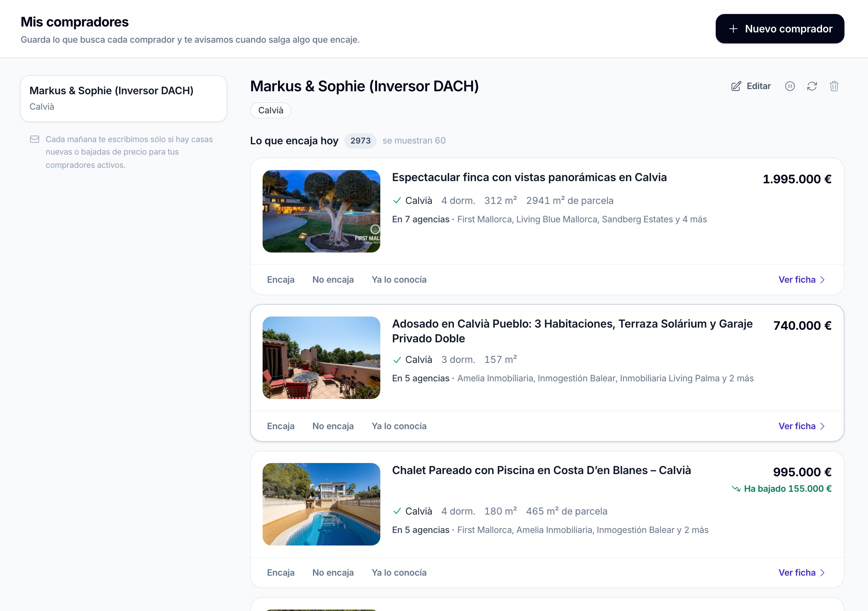
Task: Select the Markus & Sophie buyer card in the sidebar
Action: (124, 98)
